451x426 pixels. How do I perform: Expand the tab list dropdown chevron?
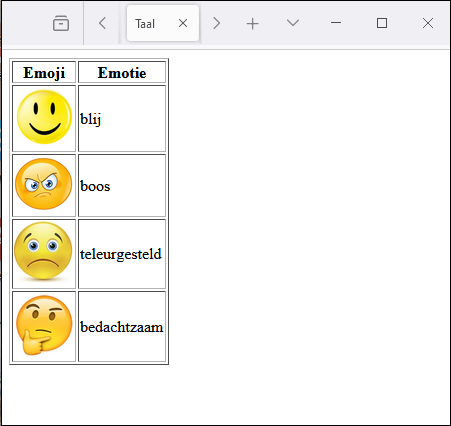(x=293, y=23)
